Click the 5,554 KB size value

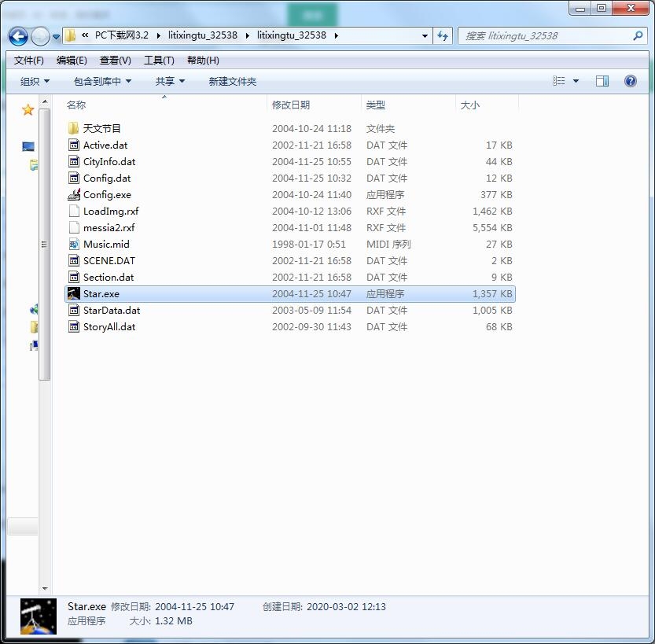(x=492, y=227)
